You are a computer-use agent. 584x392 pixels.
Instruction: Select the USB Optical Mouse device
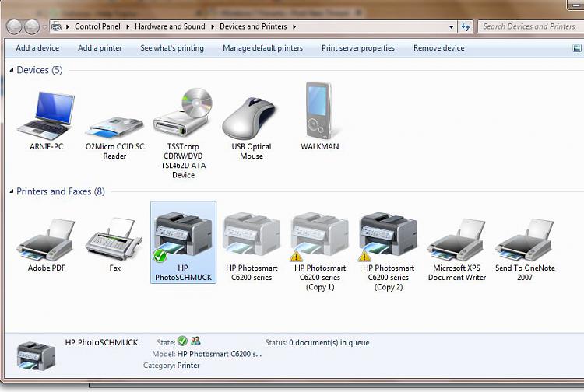[x=251, y=128]
